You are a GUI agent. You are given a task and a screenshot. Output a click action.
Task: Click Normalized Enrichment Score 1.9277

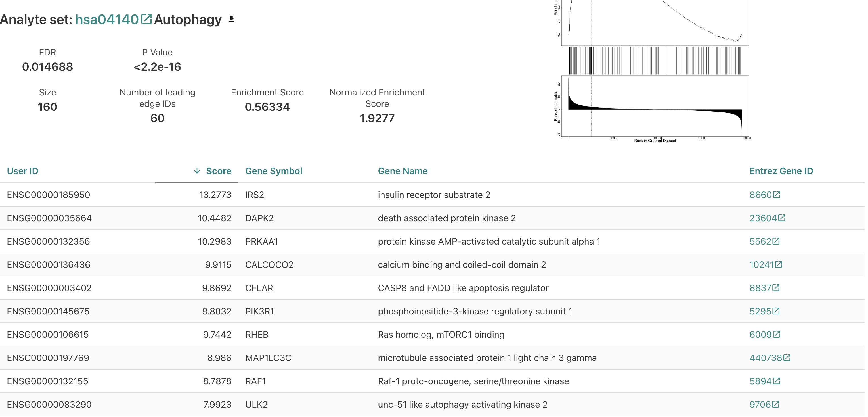[x=377, y=118]
